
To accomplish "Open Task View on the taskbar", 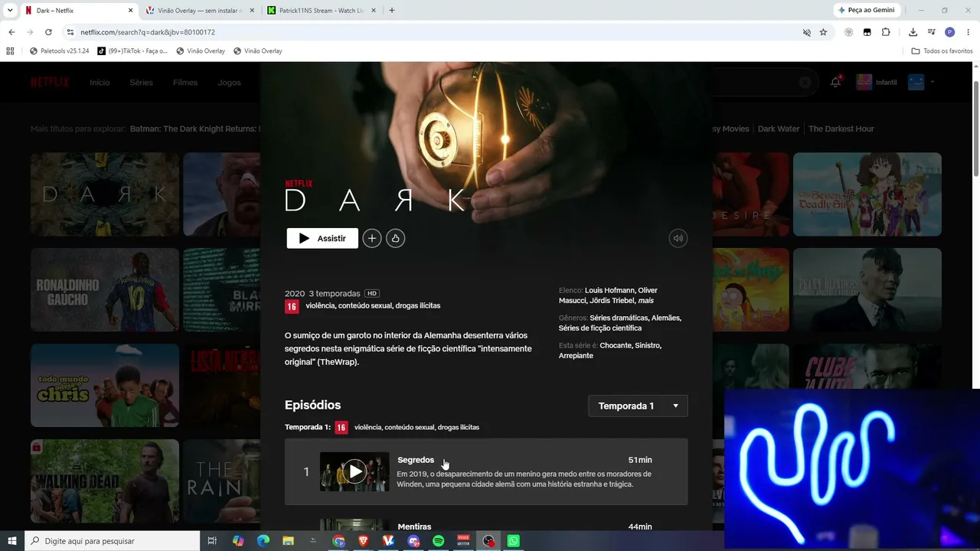I will pyautogui.click(x=213, y=541).
